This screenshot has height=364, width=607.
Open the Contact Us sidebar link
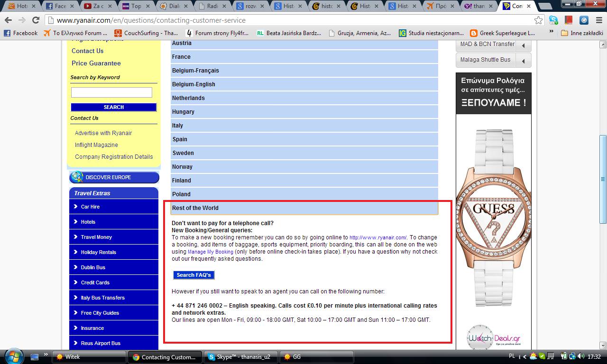click(87, 51)
